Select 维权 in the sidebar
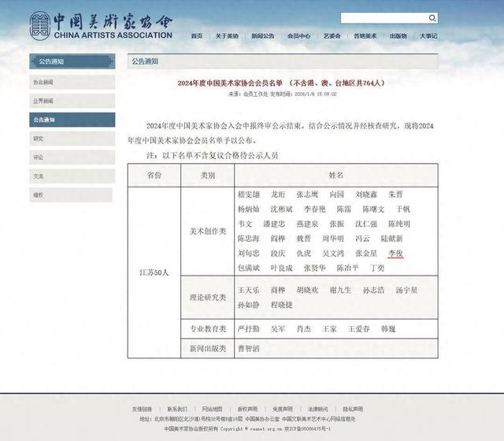 point(71,195)
